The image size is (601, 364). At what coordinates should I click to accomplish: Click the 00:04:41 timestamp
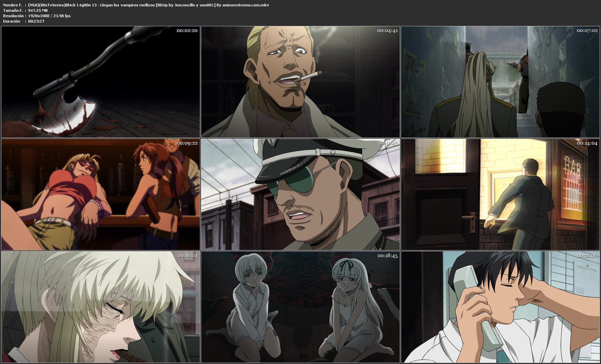[x=387, y=31]
